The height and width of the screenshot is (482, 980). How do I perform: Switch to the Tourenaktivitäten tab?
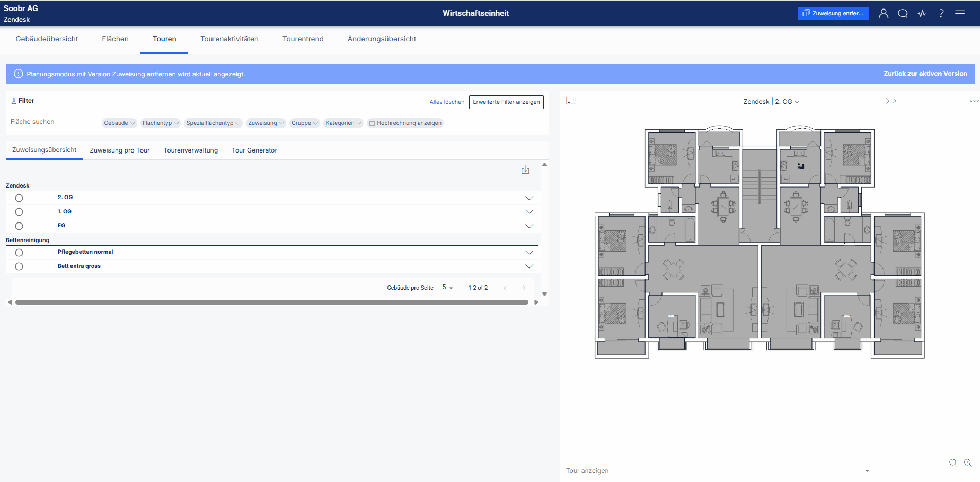click(x=229, y=39)
